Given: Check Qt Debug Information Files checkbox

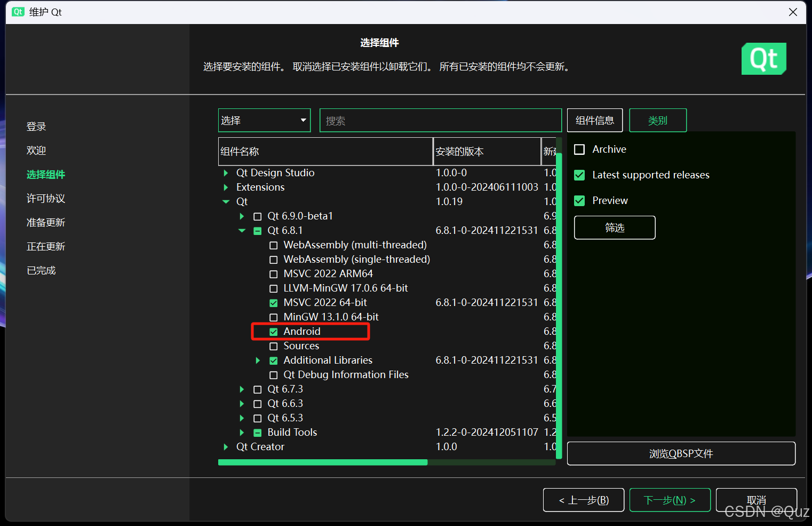Looking at the screenshot, I should coord(274,375).
